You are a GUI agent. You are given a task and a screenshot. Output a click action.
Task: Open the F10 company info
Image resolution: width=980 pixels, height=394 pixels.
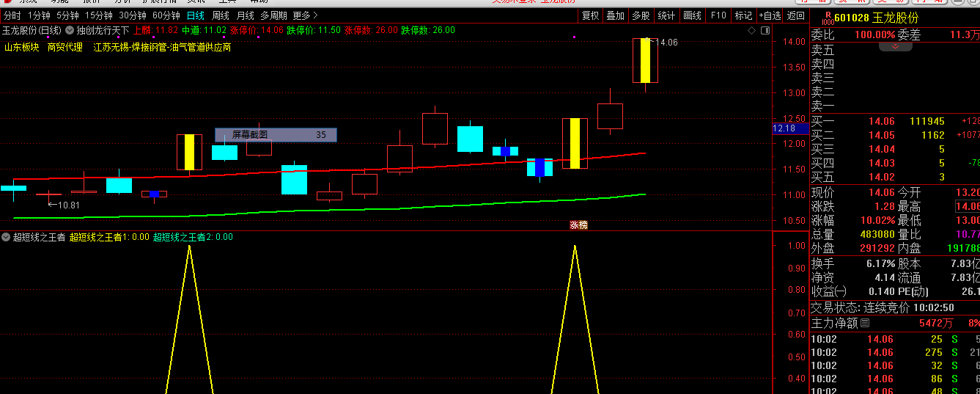point(718,15)
